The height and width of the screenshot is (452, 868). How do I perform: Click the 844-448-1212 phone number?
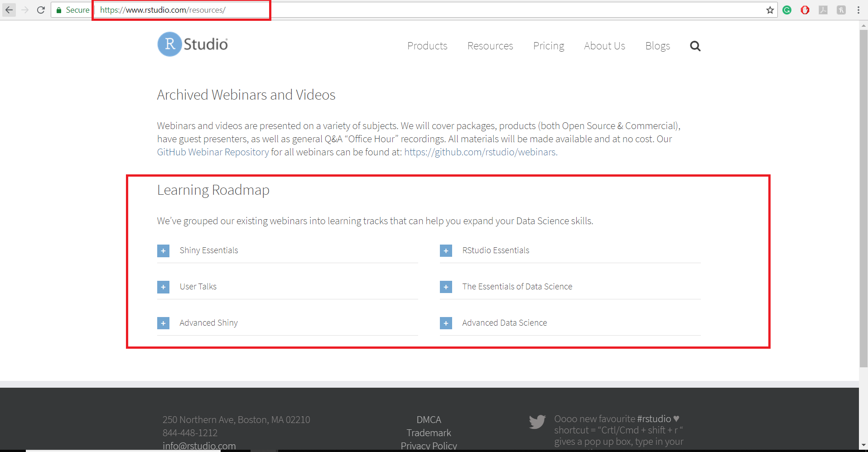190,433
